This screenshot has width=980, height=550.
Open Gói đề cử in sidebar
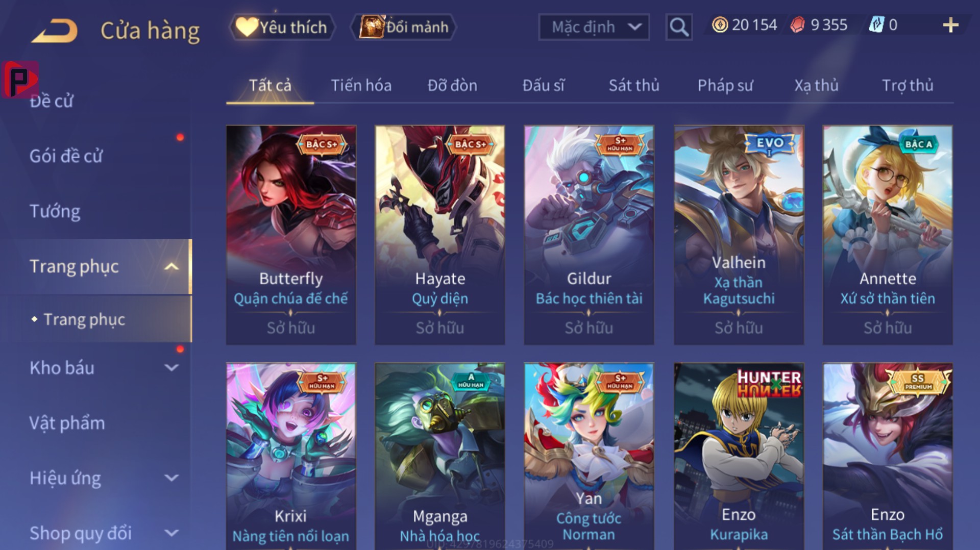(x=66, y=156)
